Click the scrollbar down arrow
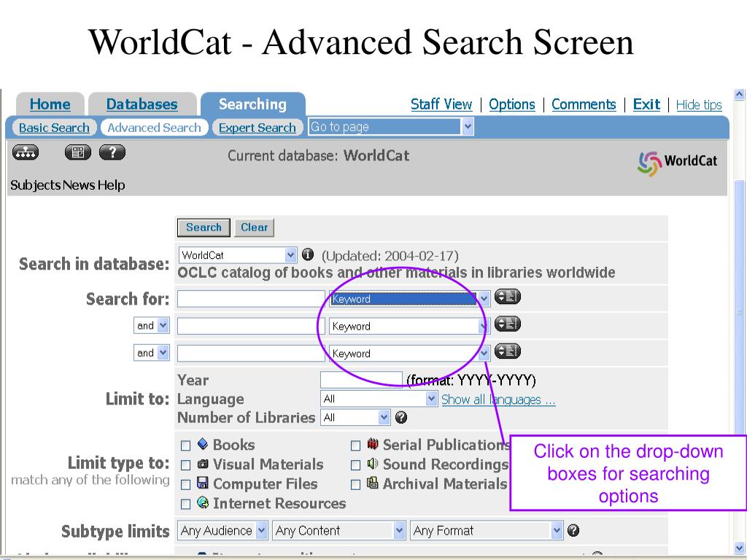The width and height of the screenshot is (747, 560). tap(740, 548)
